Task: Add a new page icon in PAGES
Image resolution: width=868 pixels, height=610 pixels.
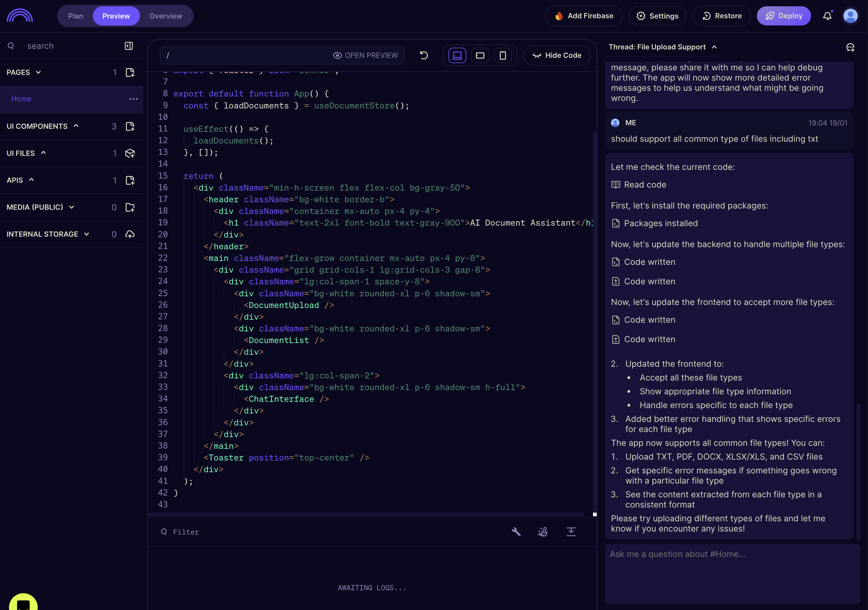Action: [130, 73]
